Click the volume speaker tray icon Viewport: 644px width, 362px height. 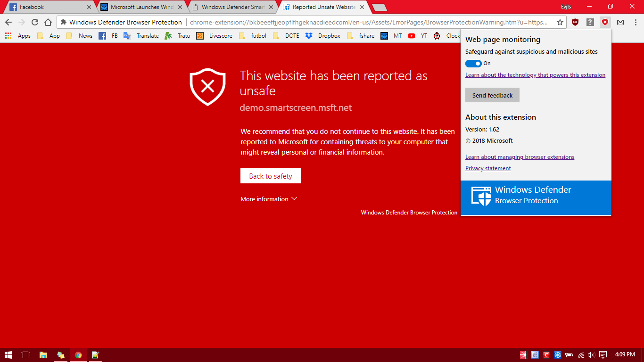(x=592, y=355)
